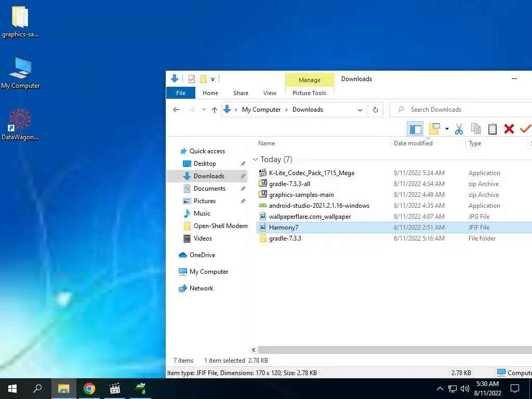Show hidden tray icons with the chevron

pyautogui.click(x=440, y=389)
